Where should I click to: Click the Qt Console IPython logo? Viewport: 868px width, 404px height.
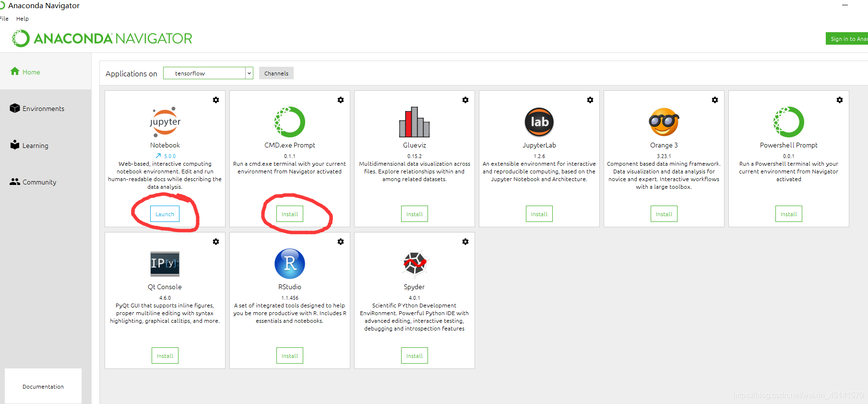click(165, 264)
